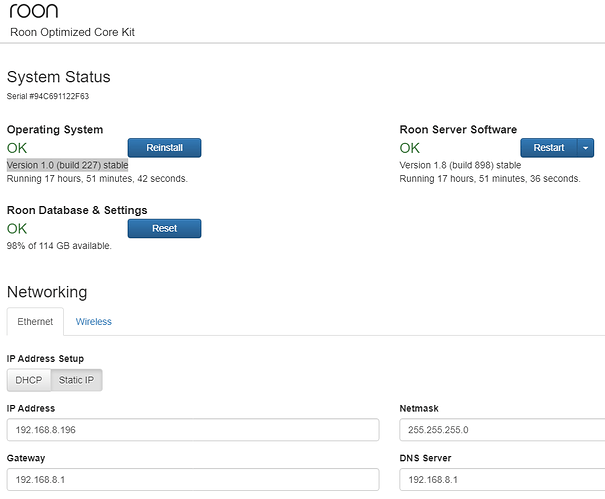
Task: Click 'Running 17 hours, 51 minutes, 42 seconds.'
Action: click(97, 179)
